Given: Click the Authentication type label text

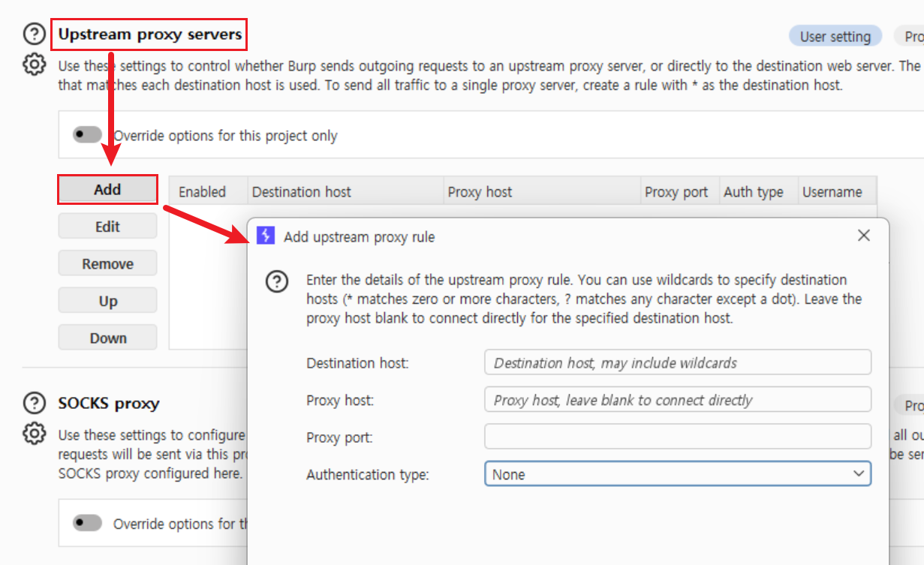Looking at the screenshot, I should (368, 474).
